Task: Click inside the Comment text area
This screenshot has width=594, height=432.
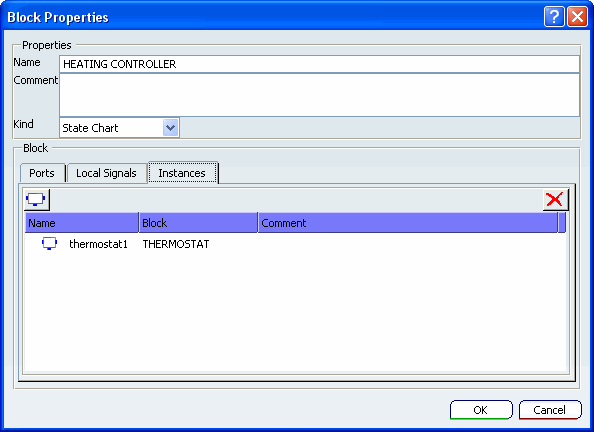Action: point(319,95)
